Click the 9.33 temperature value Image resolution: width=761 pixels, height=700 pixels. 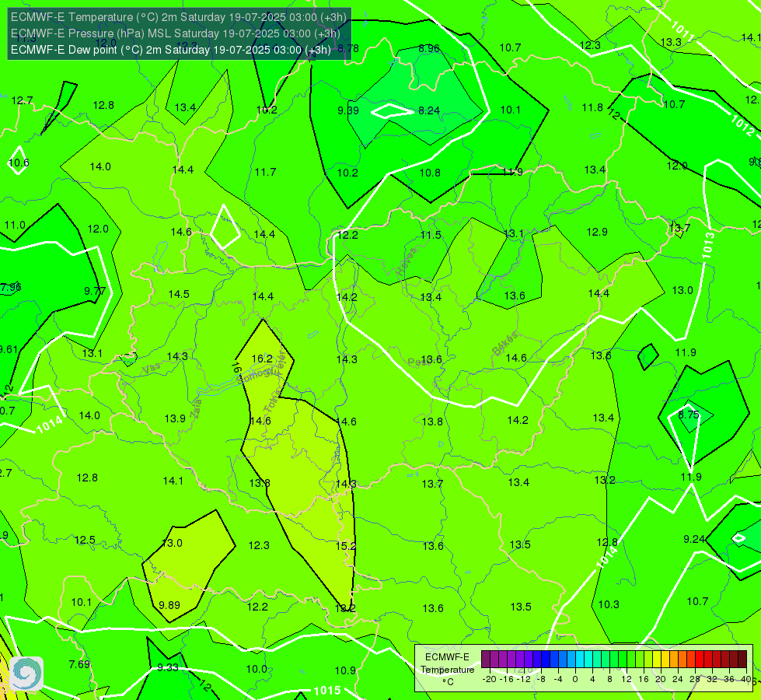click(x=168, y=667)
